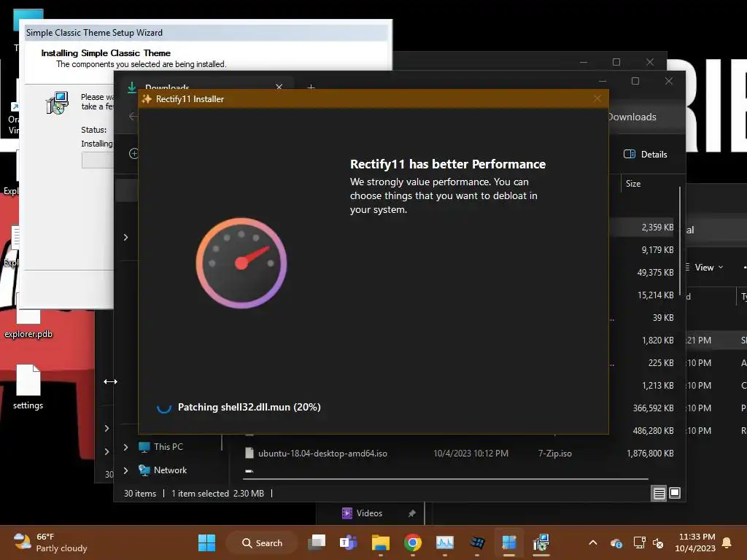Click the vertical scrollbar in Downloads list
This screenshot has height=560, width=747.
tap(679, 241)
